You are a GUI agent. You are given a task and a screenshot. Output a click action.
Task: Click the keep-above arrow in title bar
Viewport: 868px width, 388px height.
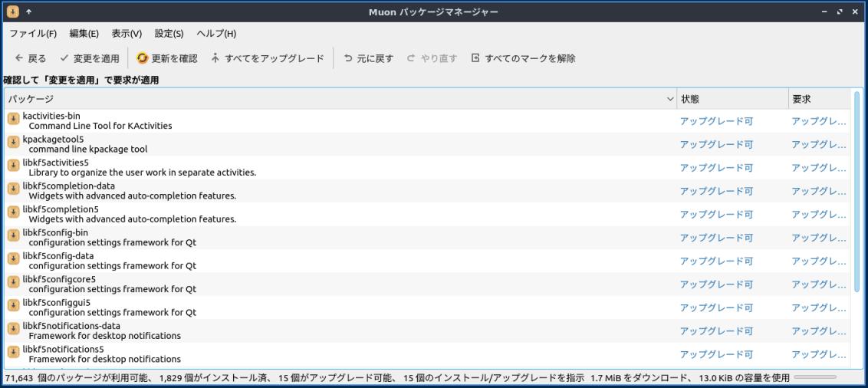coord(29,11)
